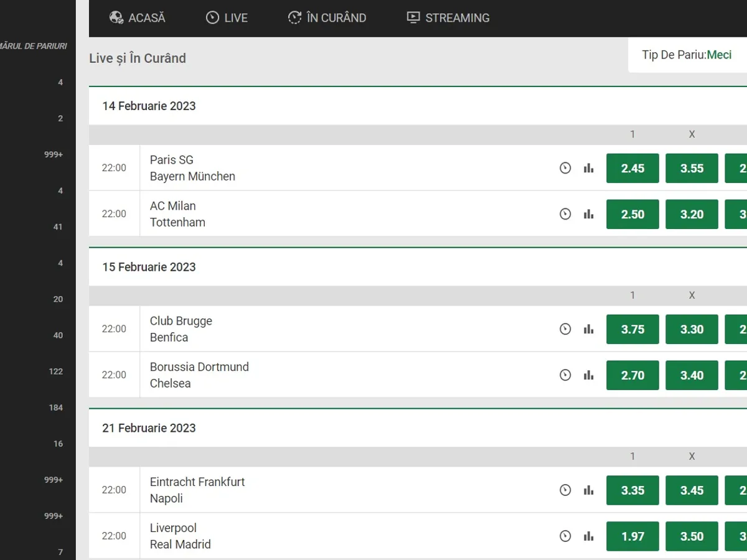This screenshot has height=560, width=747.
Task: Open the În Curând tab
Action: [x=327, y=18]
